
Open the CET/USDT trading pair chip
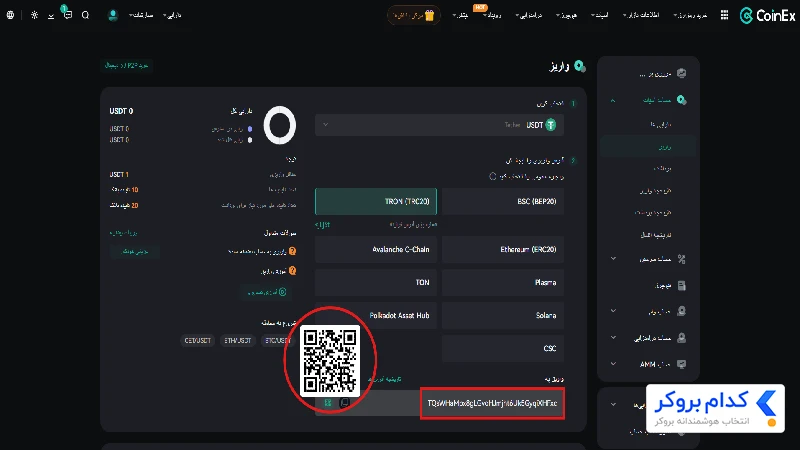tap(197, 340)
